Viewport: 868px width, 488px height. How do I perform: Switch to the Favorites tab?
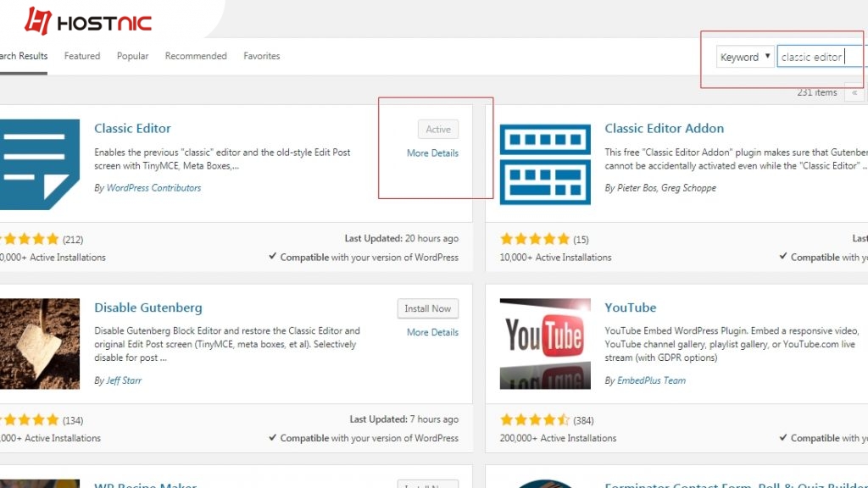coord(261,56)
